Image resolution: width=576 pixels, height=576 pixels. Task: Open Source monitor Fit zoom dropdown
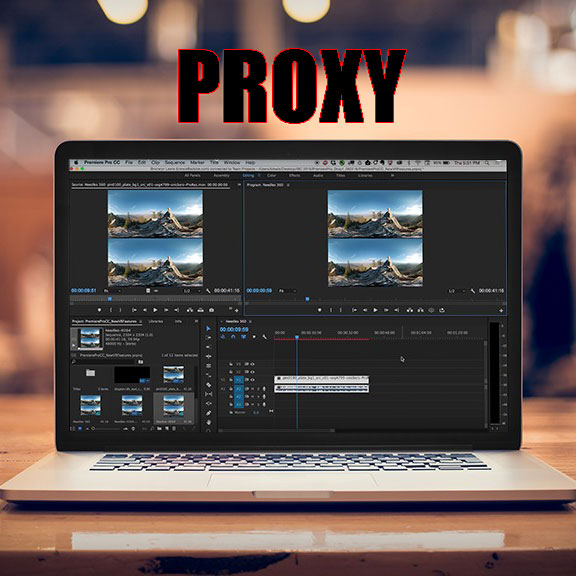tap(112, 291)
